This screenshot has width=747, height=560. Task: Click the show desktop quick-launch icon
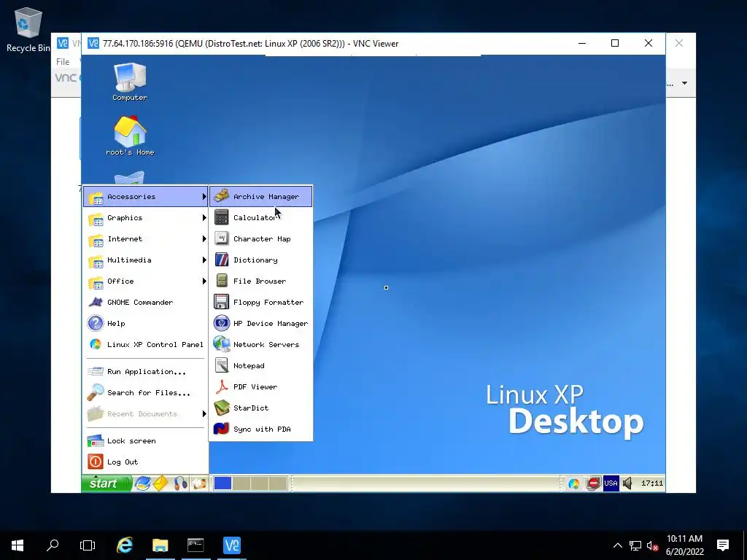(x=199, y=483)
